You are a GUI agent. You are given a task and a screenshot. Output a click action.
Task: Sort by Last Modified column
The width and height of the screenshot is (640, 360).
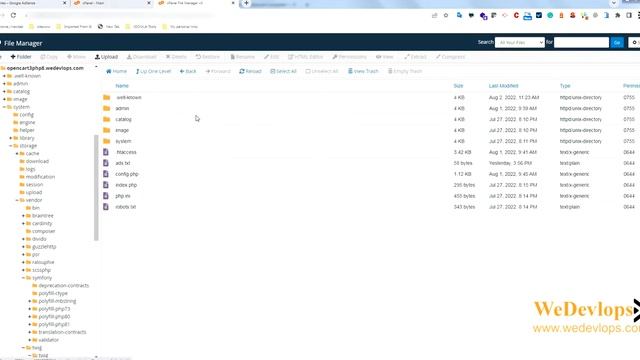(x=504, y=86)
